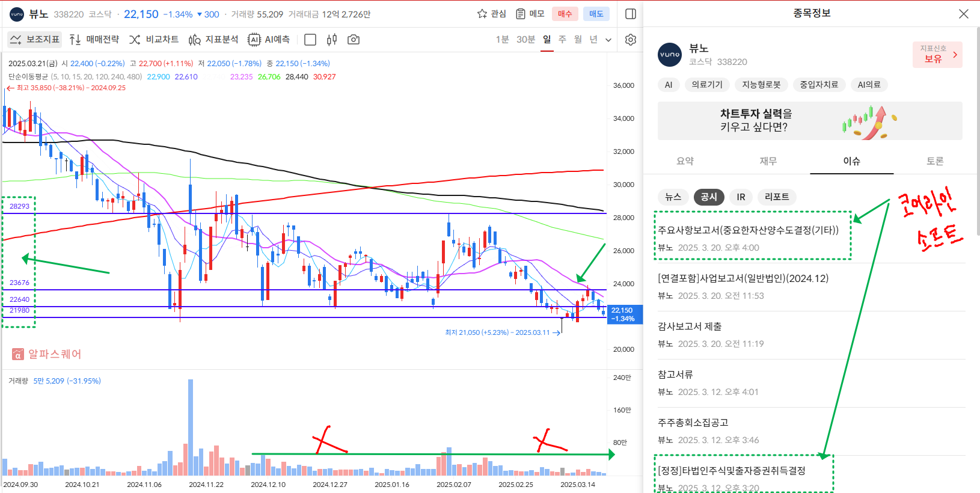Select 1분 timeframe
Screen dimensions: 980x493
502,40
